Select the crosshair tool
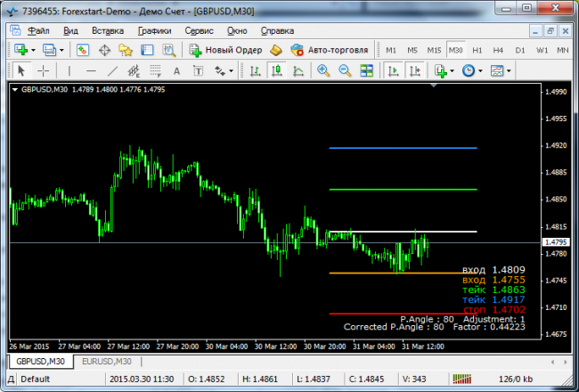579x392 pixels. pyautogui.click(x=42, y=70)
